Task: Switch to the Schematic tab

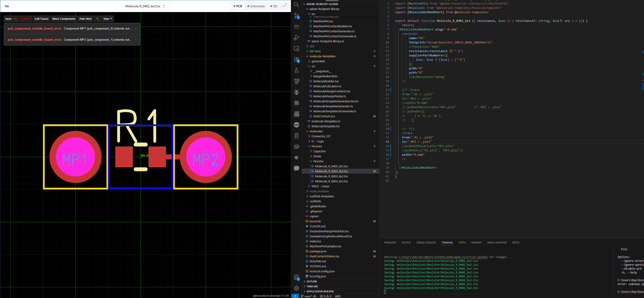Action: tap(256, 6)
